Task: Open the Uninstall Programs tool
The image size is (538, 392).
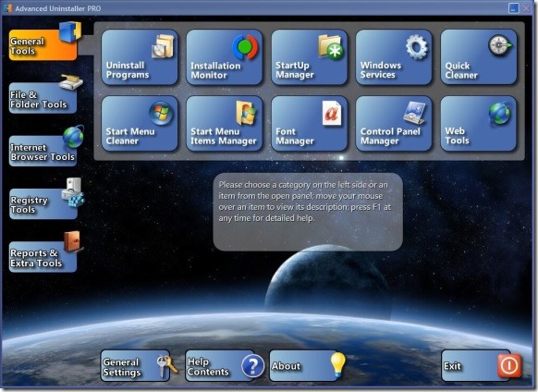Action: point(140,57)
